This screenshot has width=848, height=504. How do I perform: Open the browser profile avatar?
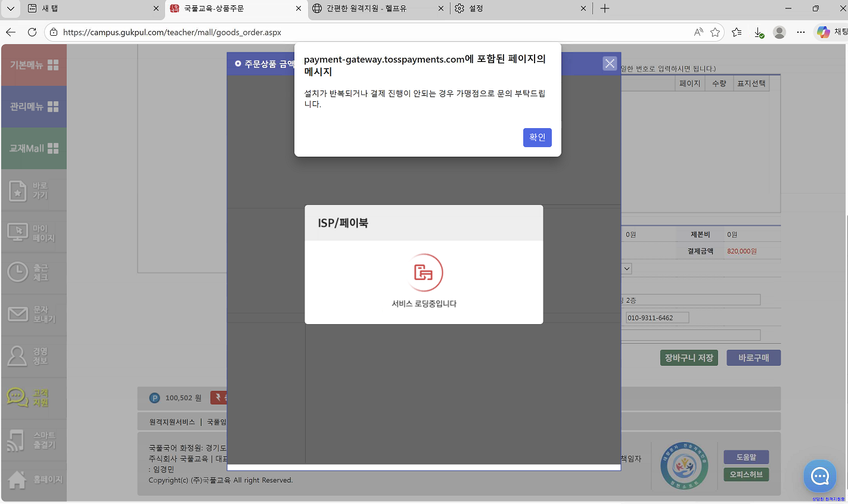click(x=779, y=32)
